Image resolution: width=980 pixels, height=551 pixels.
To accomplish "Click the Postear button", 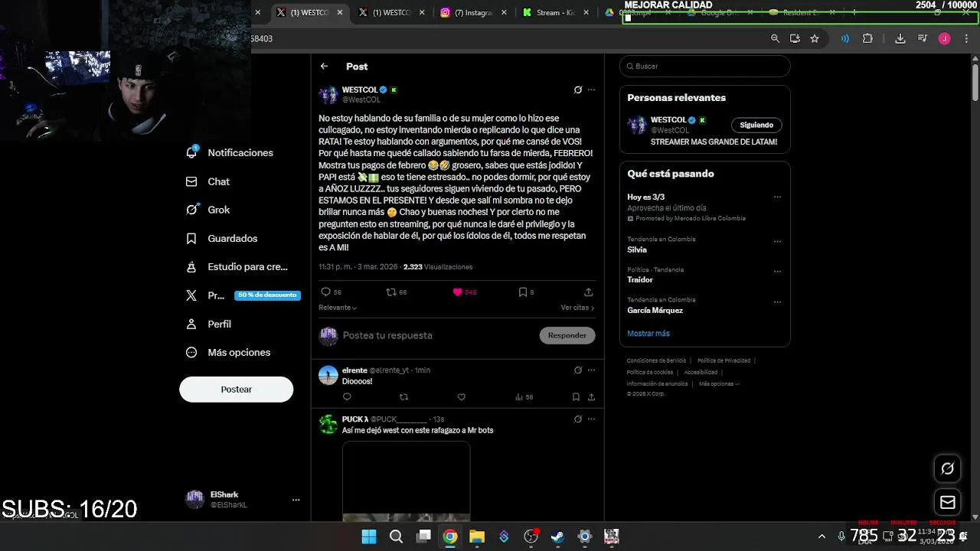I will (x=236, y=389).
